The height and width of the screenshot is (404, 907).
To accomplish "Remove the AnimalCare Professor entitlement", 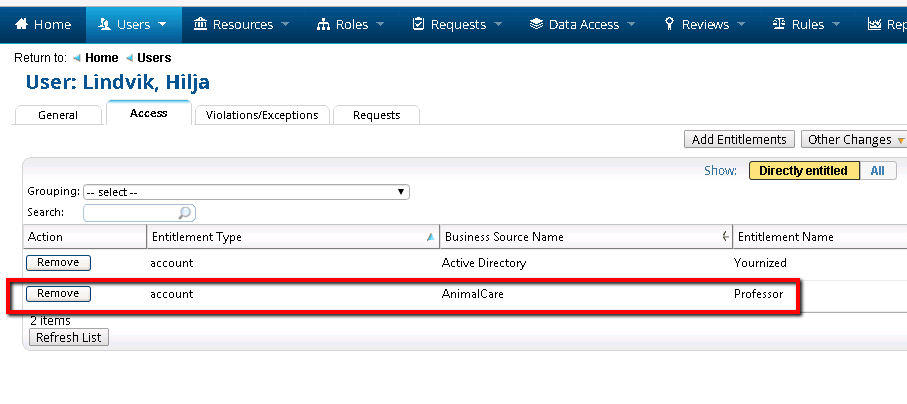I will [58, 294].
